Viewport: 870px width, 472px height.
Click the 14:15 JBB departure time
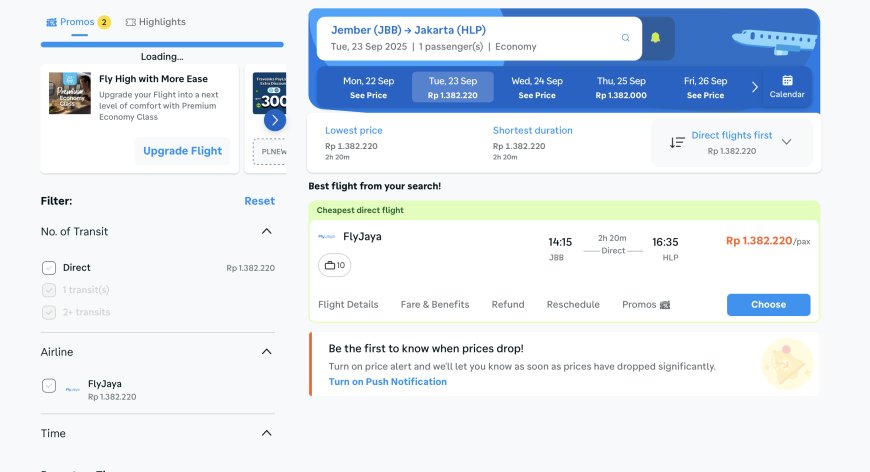[x=559, y=248]
